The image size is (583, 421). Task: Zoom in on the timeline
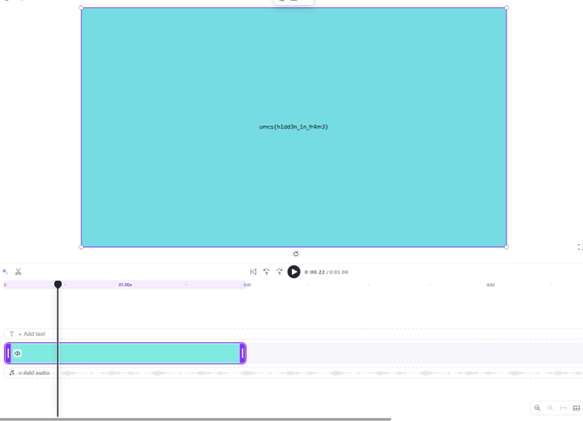tap(537, 408)
